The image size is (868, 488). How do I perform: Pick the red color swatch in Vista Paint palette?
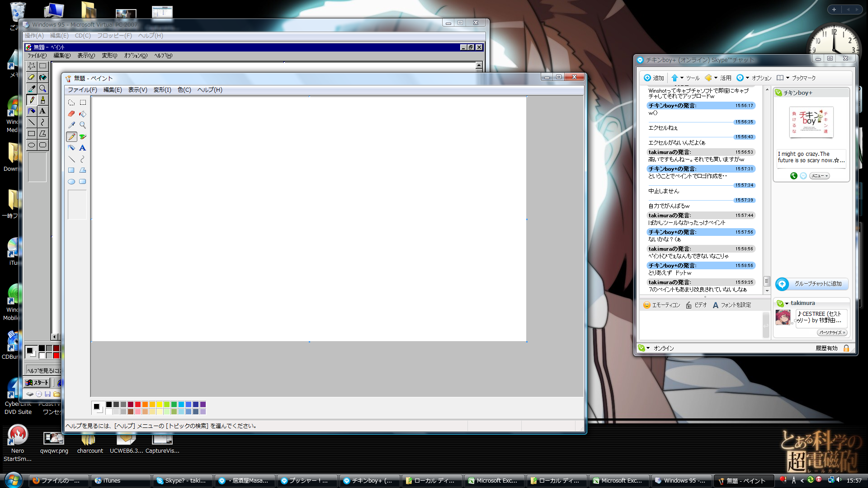tap(138, 404)
